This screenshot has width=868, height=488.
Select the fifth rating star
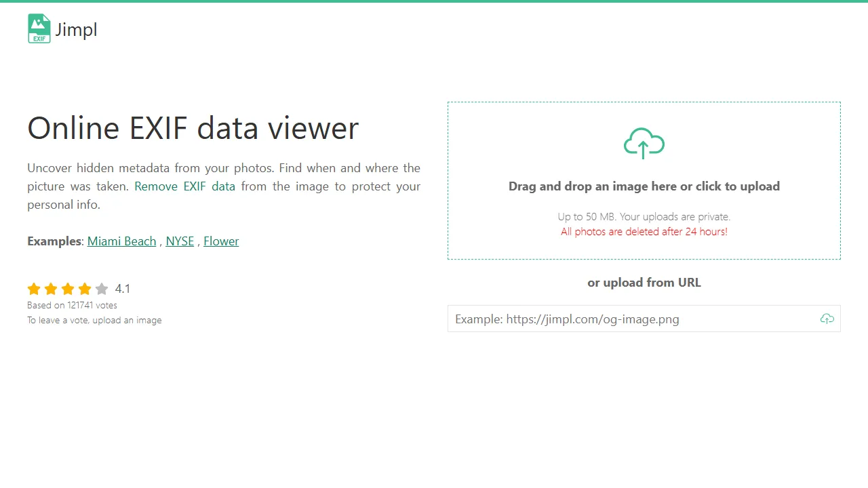click(102, 289)
